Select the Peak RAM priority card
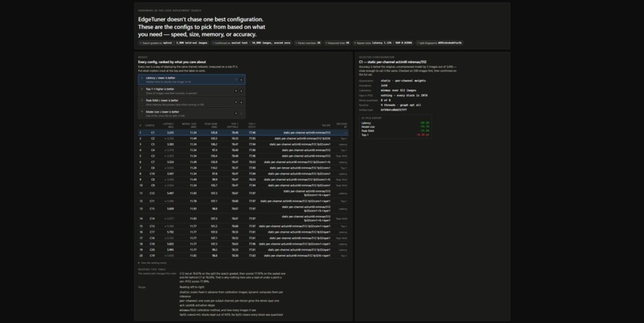This screenshot has width=644, height=323. [192, 102]
